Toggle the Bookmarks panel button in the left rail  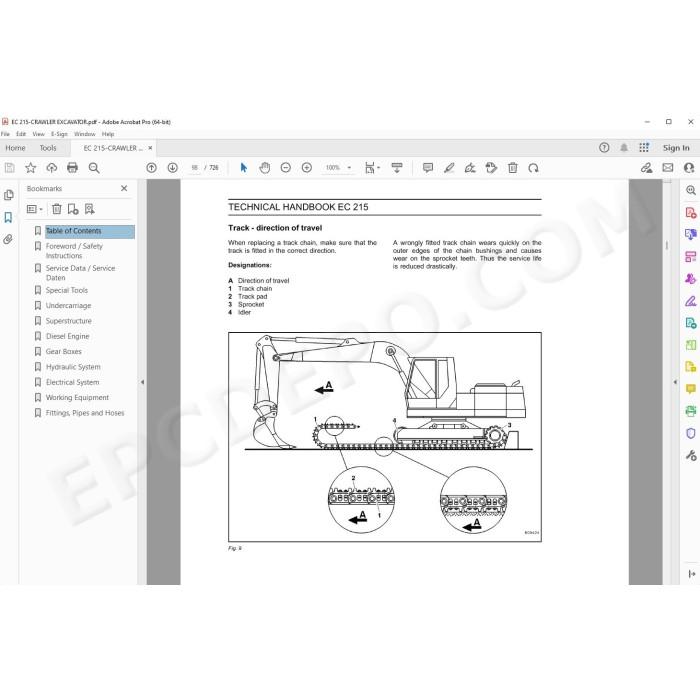[8, 217]
